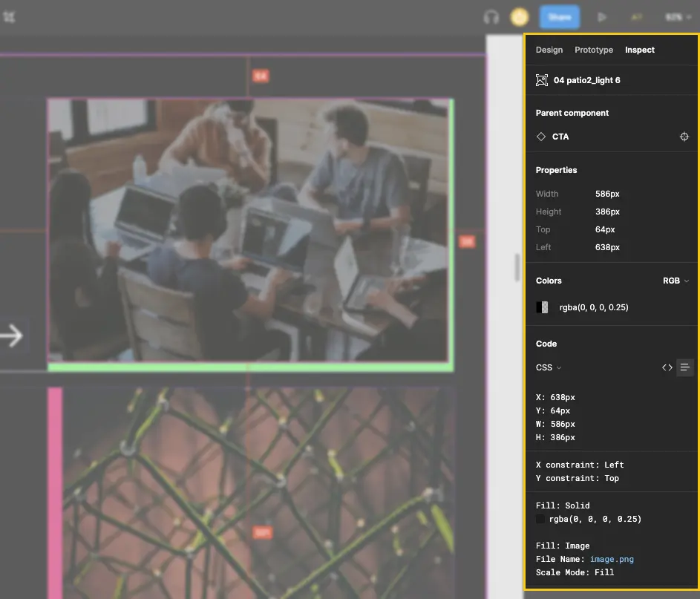The height and width of the screenshot is (599, 700).
Task: Open the image.png file link
Action: coord(612,559)
